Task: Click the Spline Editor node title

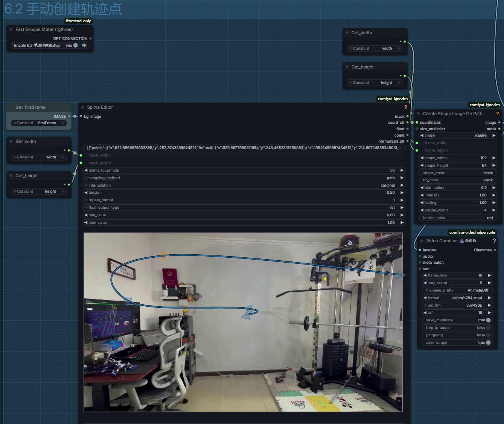Action: pyautogui.click(x=100, y=107)
